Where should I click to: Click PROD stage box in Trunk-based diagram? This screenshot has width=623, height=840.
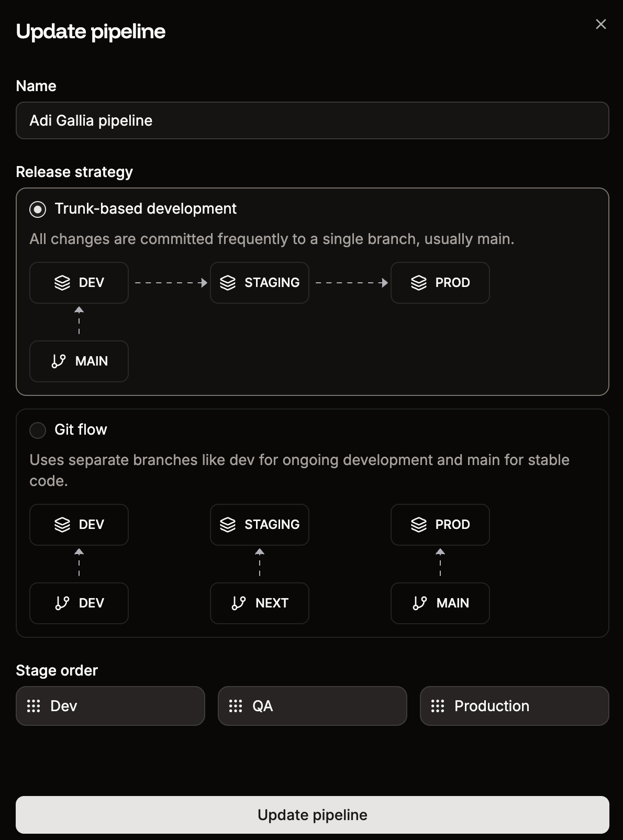tap(440, 283)
